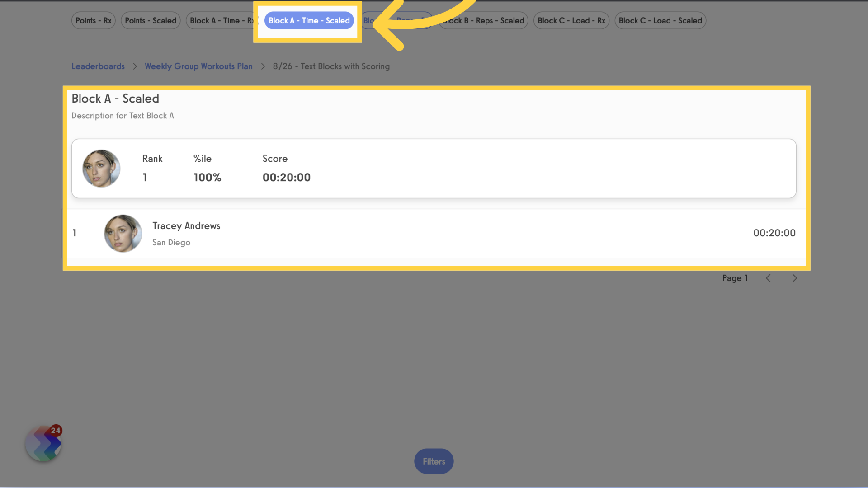This screenshot has width=868, height=488.
Task: Click the Leaderboards breadcrumb link
Action: coord(98,66)
